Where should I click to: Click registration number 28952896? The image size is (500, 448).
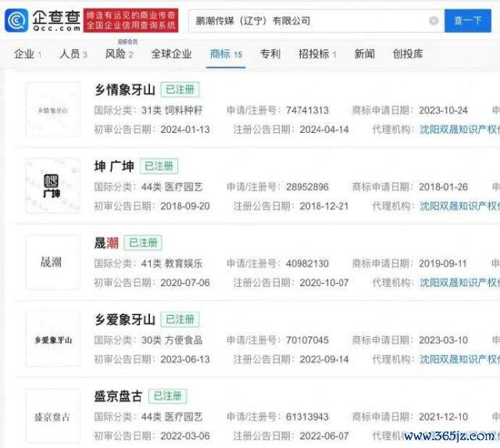coord(307,187)
